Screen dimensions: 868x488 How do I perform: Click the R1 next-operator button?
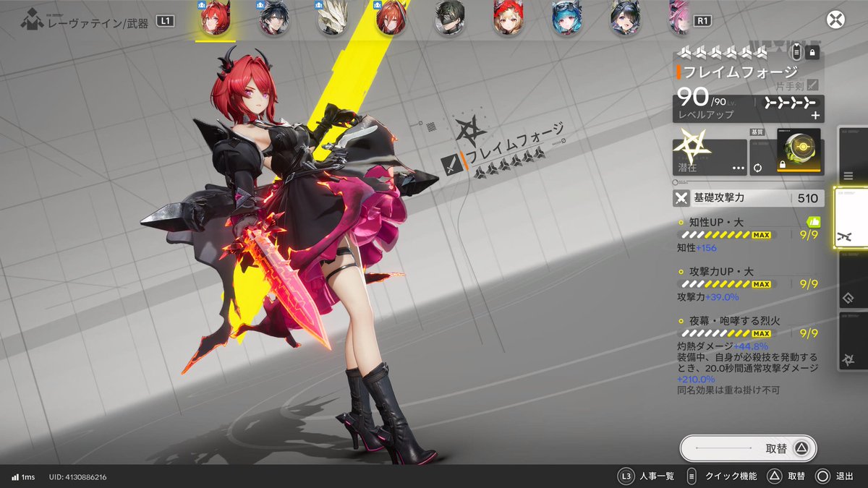tap(702, 22)
